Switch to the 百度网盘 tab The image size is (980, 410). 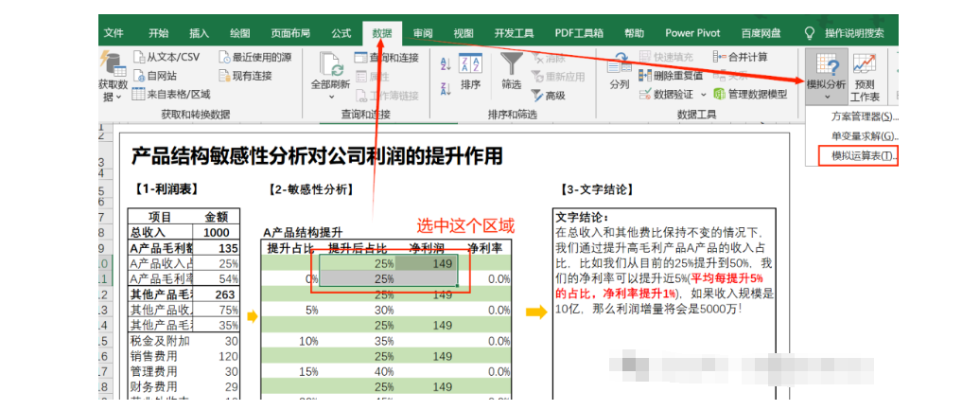point(761,33)
